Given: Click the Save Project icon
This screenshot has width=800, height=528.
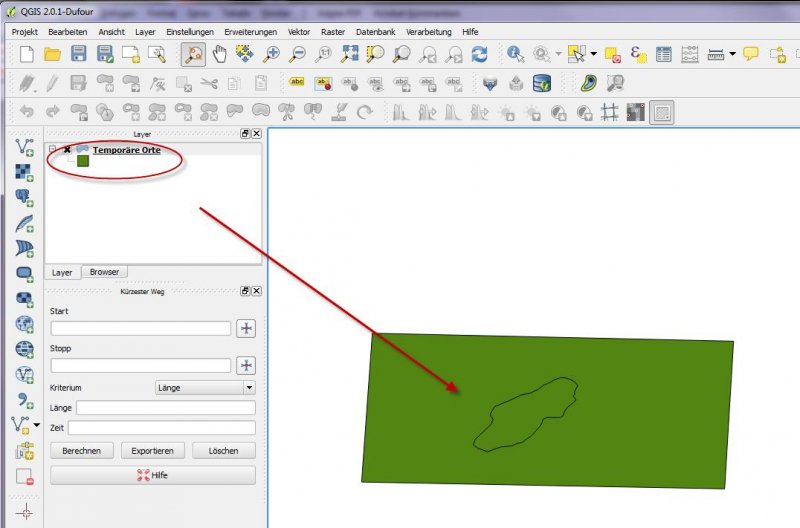Looking at the screenshot, I should pos(78,54).
